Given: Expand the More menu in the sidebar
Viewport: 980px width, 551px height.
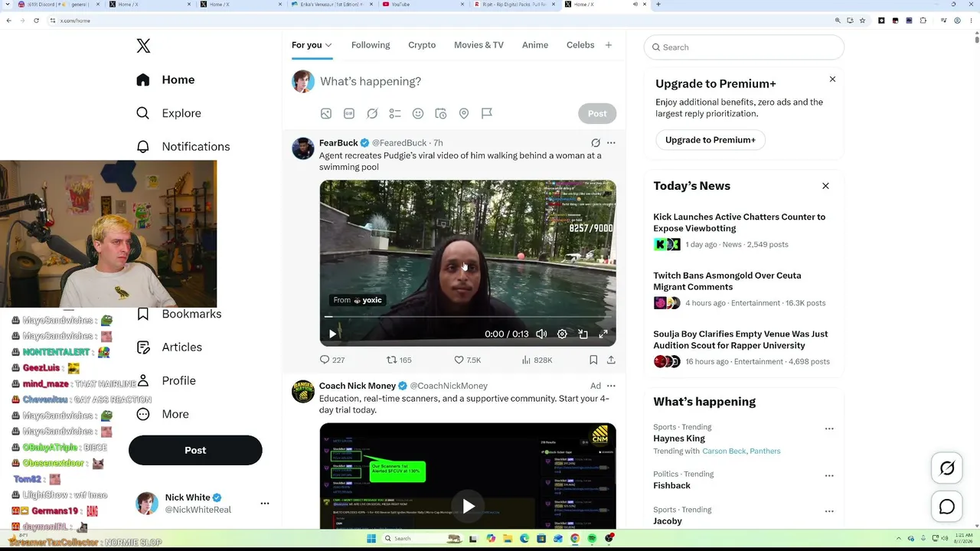Looking at the screenshot, I should tap(162, 414).
